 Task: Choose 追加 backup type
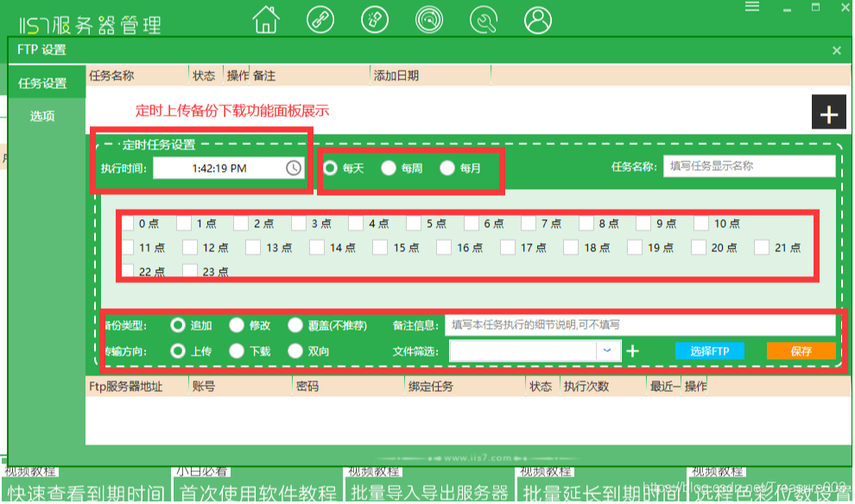click(178, 325)
